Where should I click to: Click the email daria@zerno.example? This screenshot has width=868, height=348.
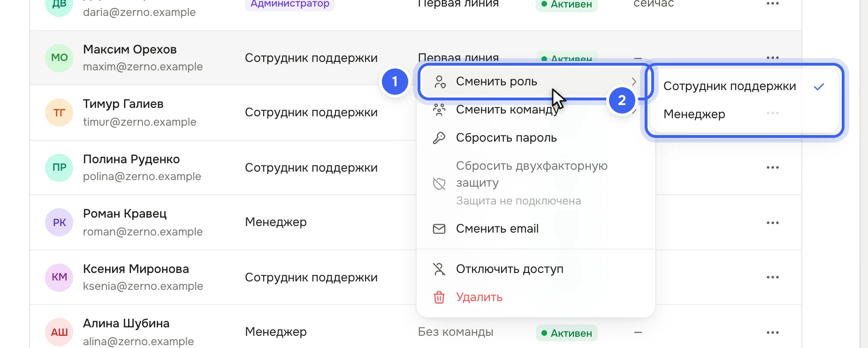click(139, 12)
